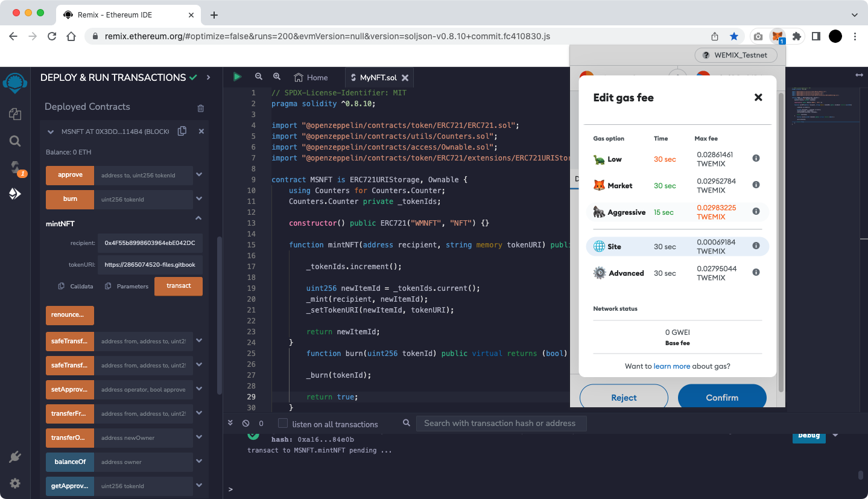This screenshot has height=499, width=868.
Task: Click the green Run script play icon
Action: (237, 77)
